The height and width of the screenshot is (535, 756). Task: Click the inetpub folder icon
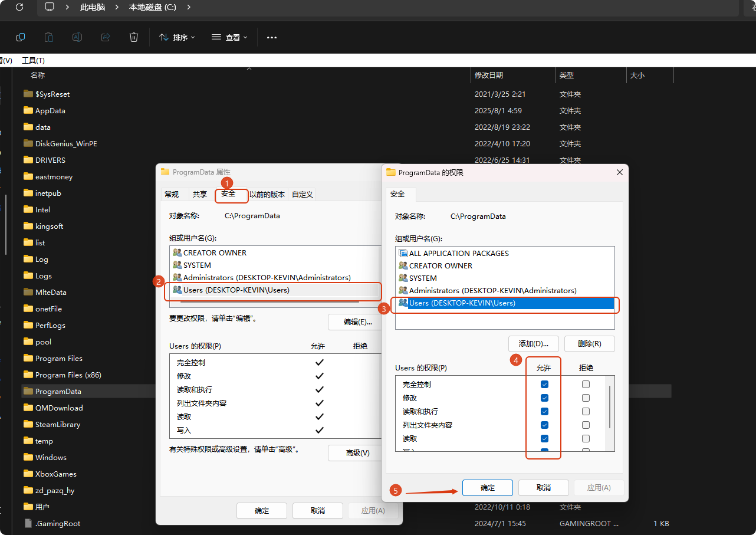point(28,193)
